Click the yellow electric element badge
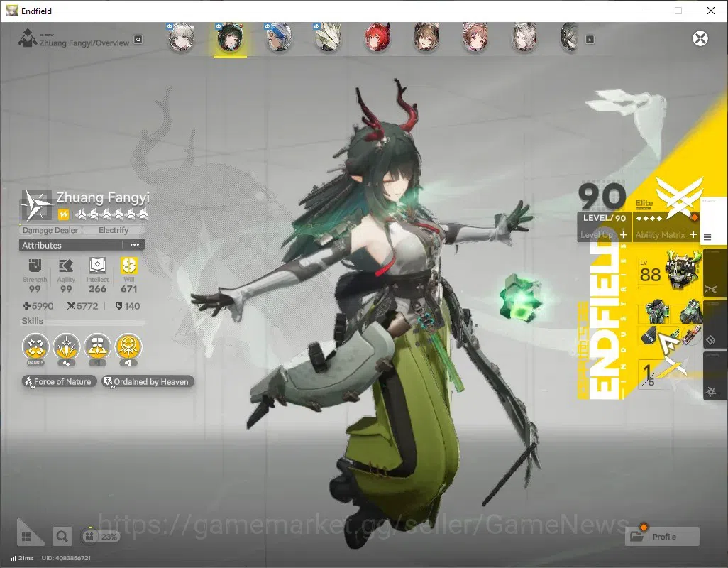728x568 pixels. pyautogui.click(x=63, y=214)
